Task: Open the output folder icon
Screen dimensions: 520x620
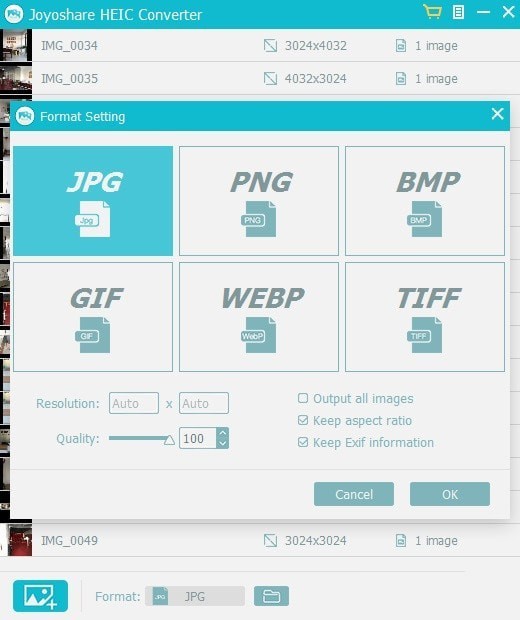Action: coord(271,596)
